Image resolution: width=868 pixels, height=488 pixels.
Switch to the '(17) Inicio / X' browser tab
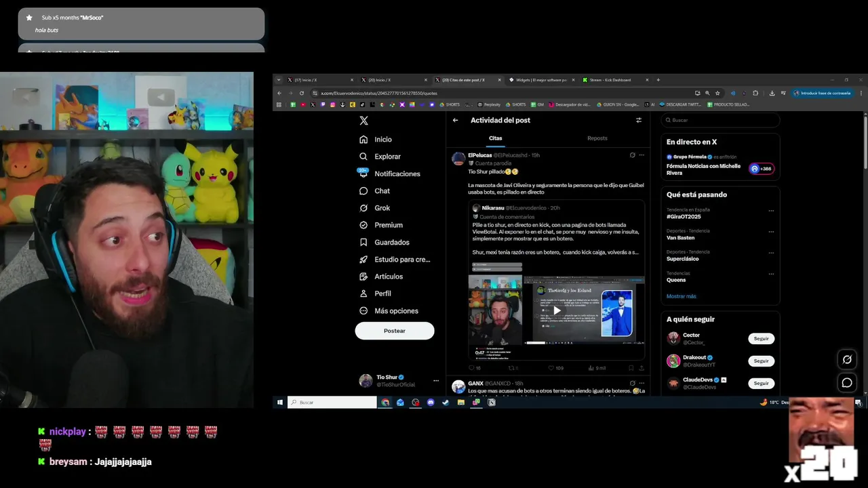coord(321,80)
